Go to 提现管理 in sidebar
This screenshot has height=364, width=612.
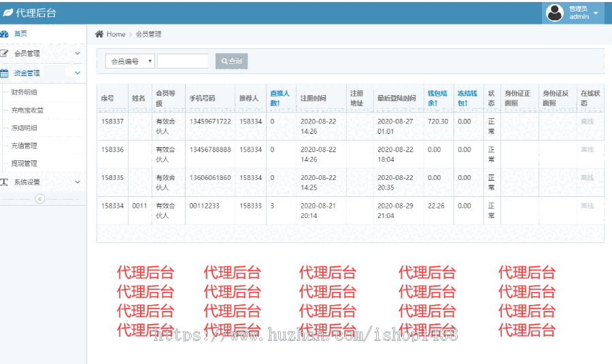pyautogui.click(x=24, y=163)
